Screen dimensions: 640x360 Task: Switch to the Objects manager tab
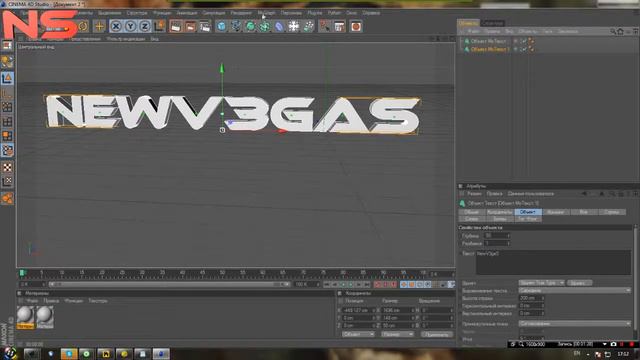[x=468, y=23]
